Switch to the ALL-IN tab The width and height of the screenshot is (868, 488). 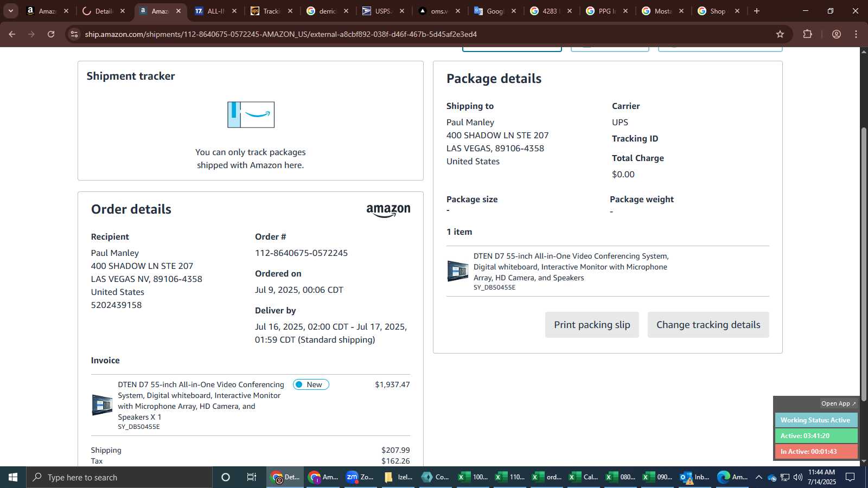(215, 11)
